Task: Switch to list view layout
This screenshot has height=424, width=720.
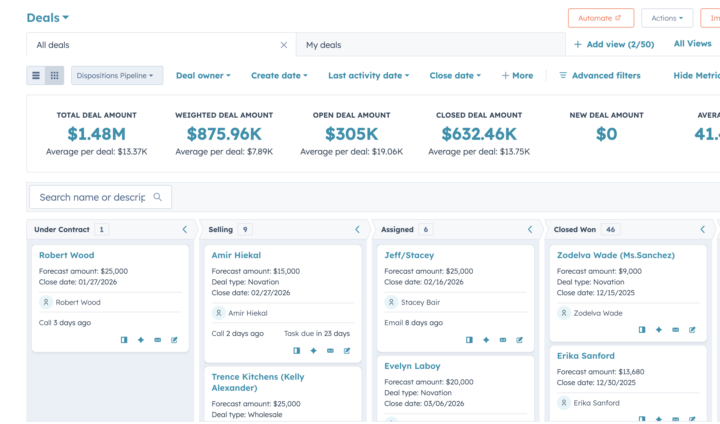Action: pyautogui.click(x=36, y=75)
